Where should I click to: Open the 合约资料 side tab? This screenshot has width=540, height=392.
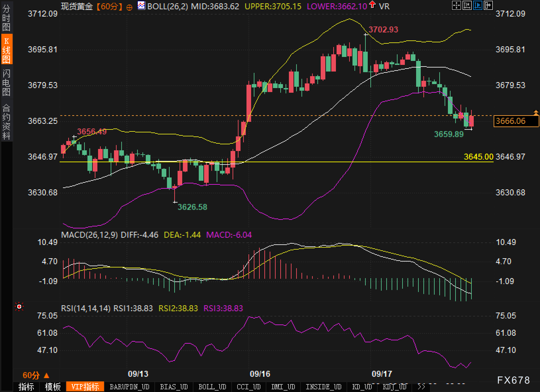tap(6, 122)
